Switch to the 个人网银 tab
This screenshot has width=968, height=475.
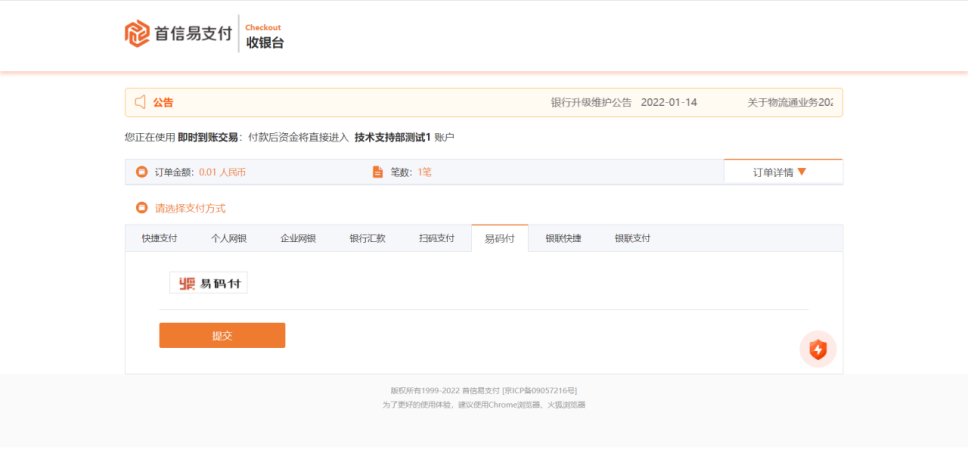pos(228,238)
